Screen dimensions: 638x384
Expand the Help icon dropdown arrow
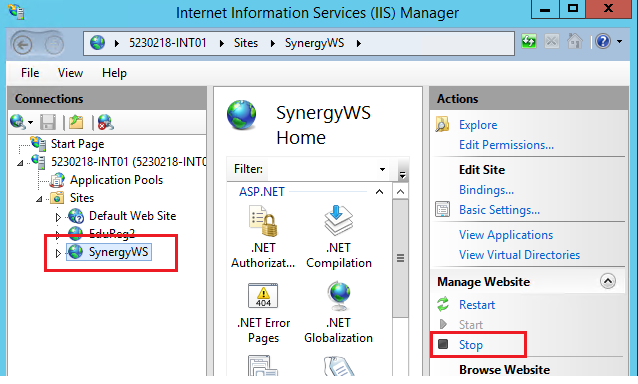619,41
